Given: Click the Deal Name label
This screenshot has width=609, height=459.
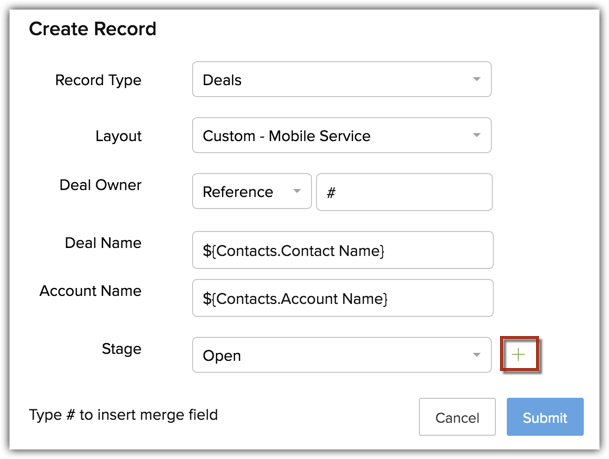Looking at the screenshot, I should point(100,243).
